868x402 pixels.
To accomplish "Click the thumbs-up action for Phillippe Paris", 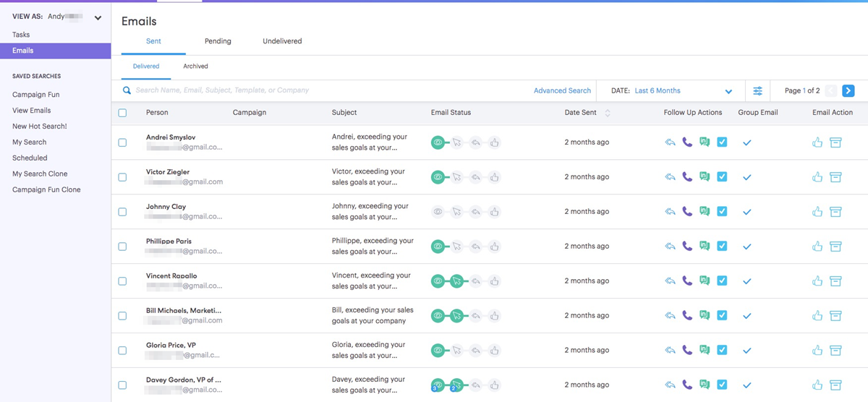I will tap(817, 247).
